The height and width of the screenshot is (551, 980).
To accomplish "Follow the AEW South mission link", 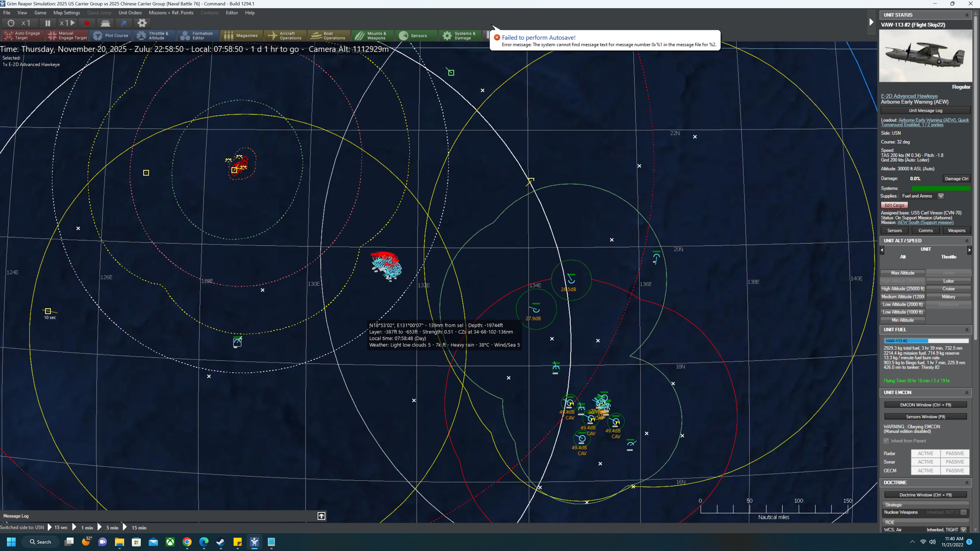I will tap(925, 222).
